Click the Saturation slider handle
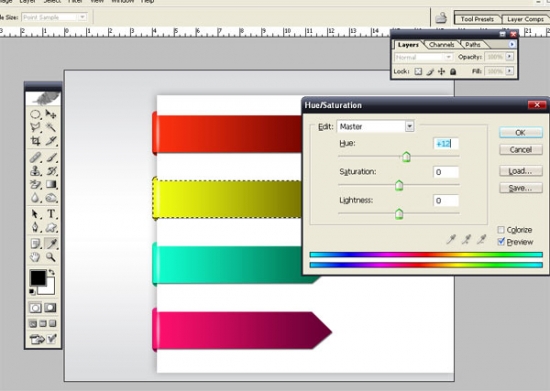550x391 pixels. pos(399,185)
